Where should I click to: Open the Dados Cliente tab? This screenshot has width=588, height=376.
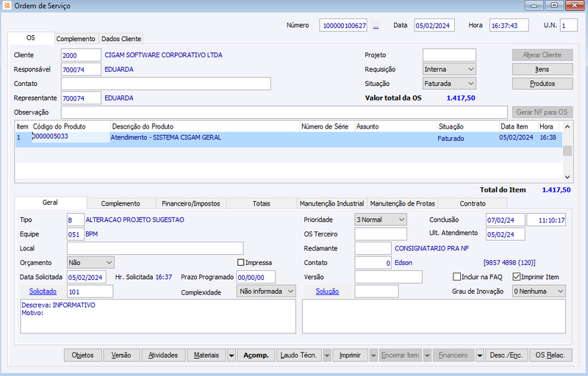point(121,39)
